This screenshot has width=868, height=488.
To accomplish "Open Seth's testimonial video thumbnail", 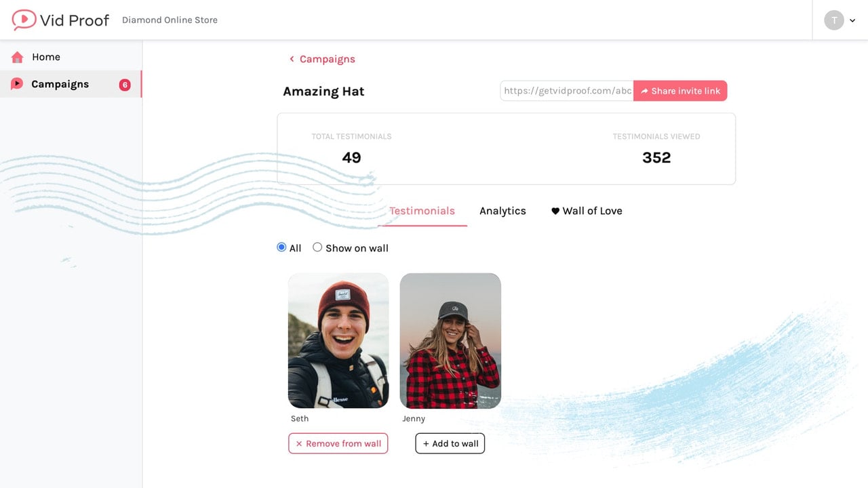I will 338,340.
